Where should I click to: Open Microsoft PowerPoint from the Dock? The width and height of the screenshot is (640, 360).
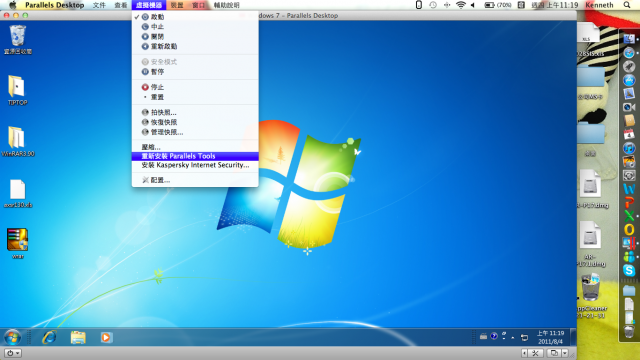tap(629, 202)
